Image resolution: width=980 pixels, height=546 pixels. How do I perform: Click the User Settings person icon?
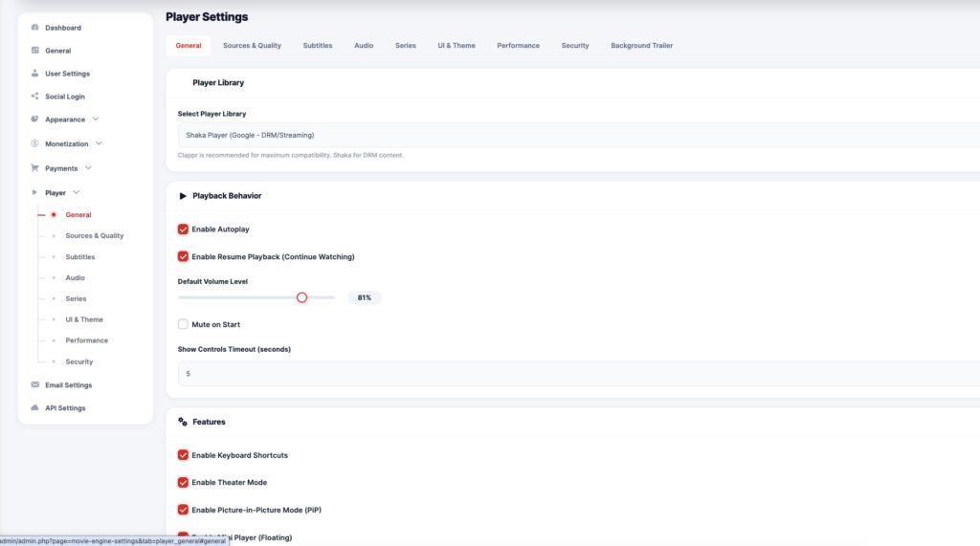pos(35,74)
